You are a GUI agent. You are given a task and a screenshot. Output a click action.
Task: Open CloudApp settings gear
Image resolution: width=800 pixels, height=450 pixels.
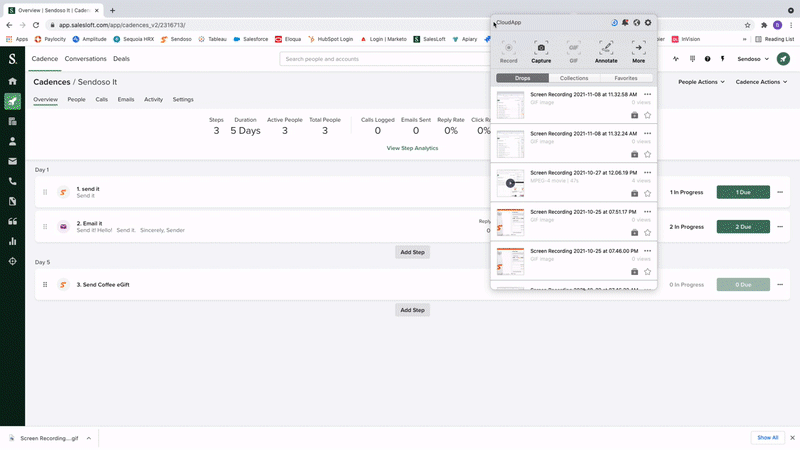pyautogui.click(x=648, y=22)
